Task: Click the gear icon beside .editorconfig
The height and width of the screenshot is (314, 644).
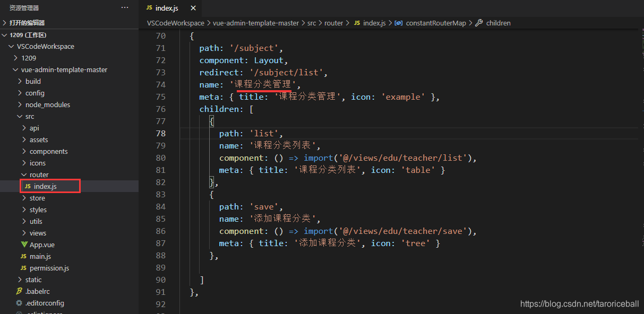Action: [x=19, y=303]
